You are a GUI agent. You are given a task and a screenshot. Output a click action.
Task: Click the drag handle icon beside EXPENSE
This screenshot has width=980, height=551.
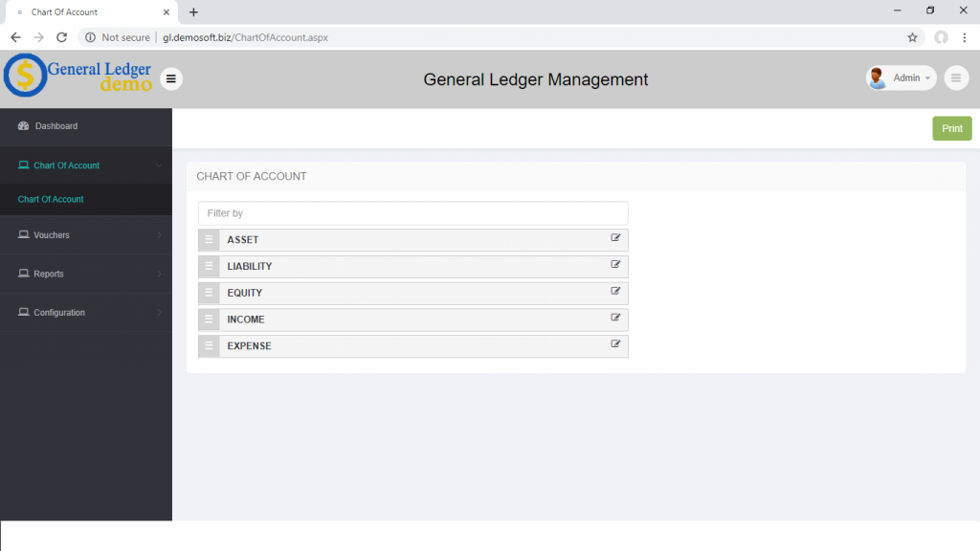(209, 346)
